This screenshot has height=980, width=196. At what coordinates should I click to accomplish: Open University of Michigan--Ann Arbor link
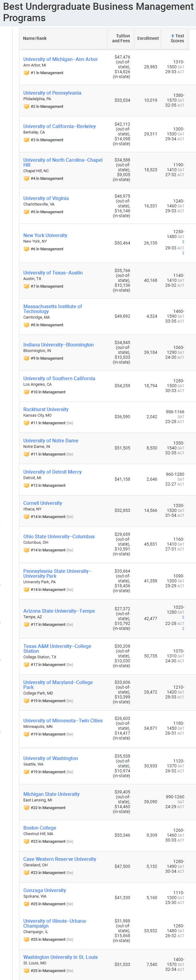61,59
